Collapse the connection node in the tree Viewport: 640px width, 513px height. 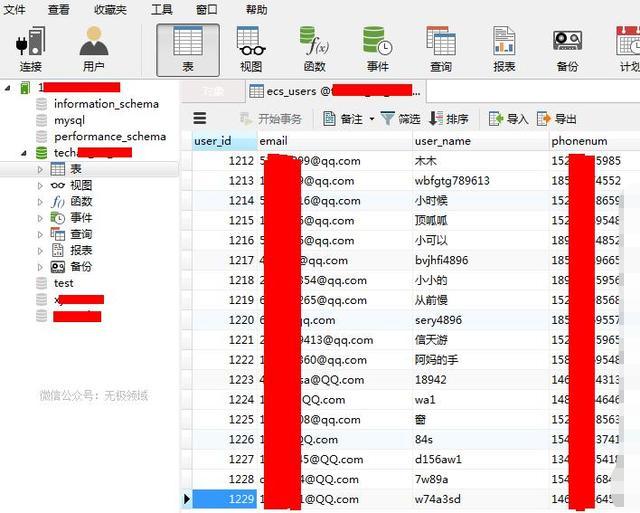[7, 87]
